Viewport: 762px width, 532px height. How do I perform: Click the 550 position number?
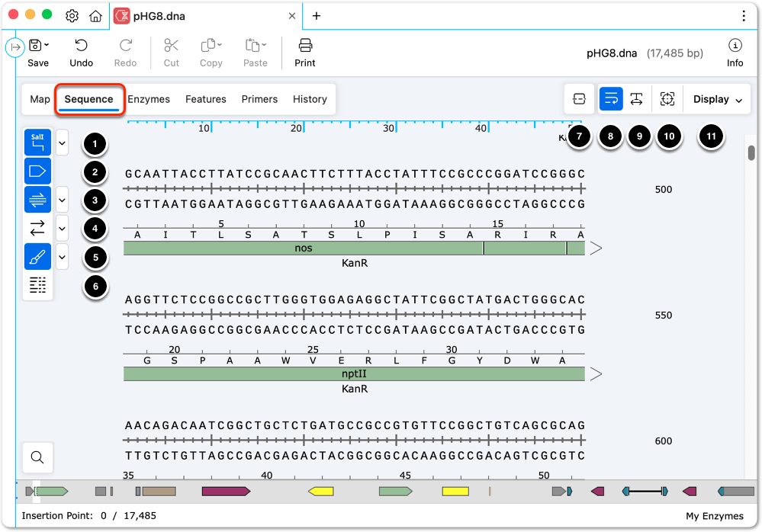(664, 315)
